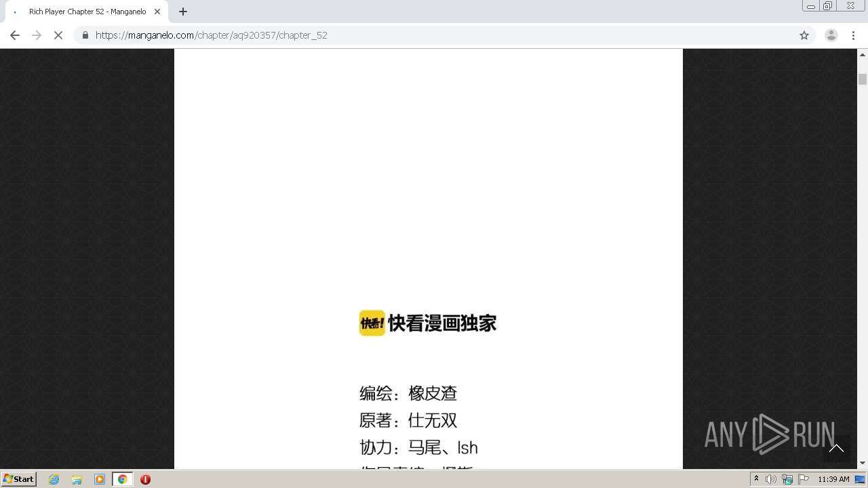Select the Chrome taskbar icon
The width and height of the screenshot is (868, 488).
click(122, 479)
